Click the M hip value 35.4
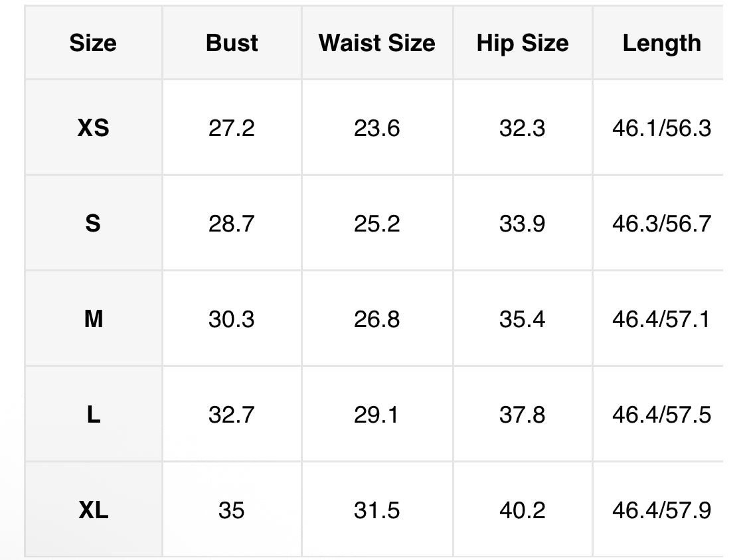The height and width of the screenshot is (560, 747). pyautogui.click(x=522, y=319)
